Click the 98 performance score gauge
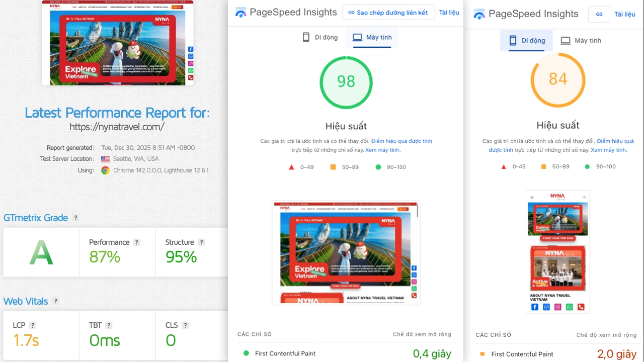 [x=346, y=82]
